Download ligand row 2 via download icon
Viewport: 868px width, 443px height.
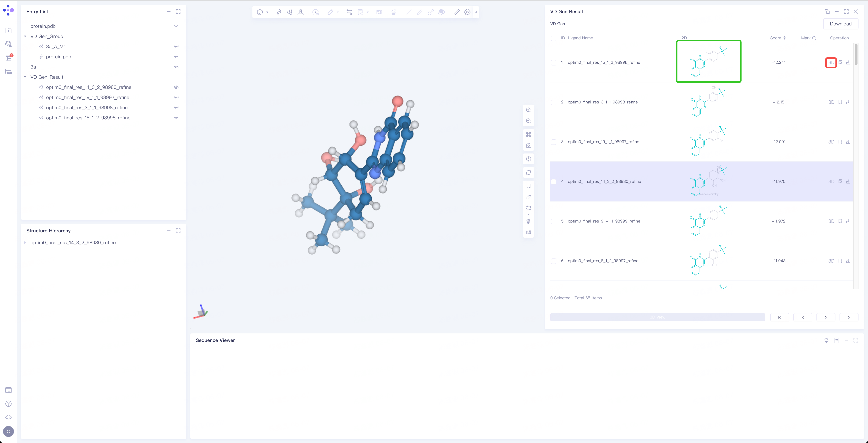click(848, 102)
